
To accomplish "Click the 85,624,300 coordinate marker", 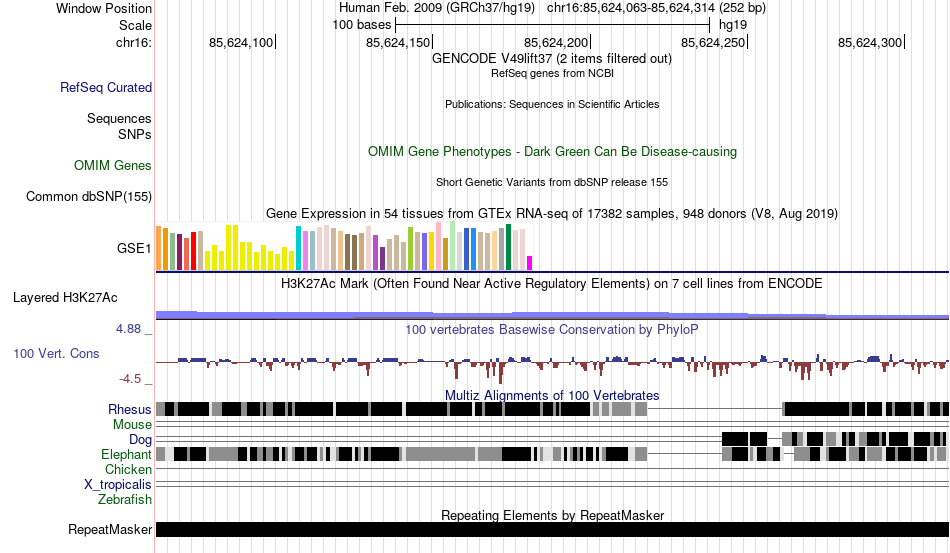I will tap(871, 42).
